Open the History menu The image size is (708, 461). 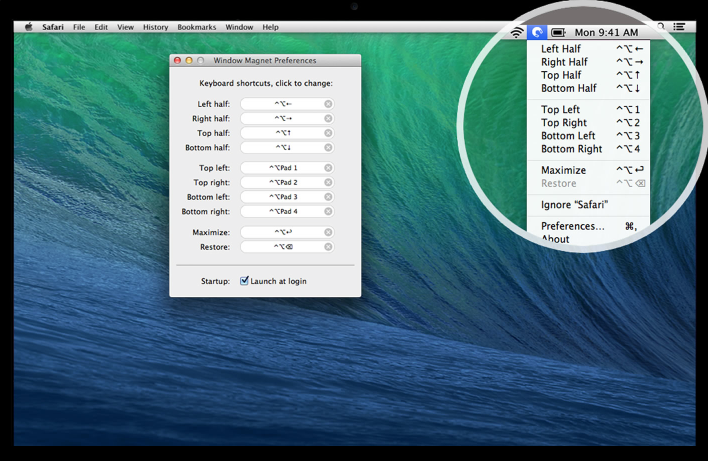pos(155,27)
